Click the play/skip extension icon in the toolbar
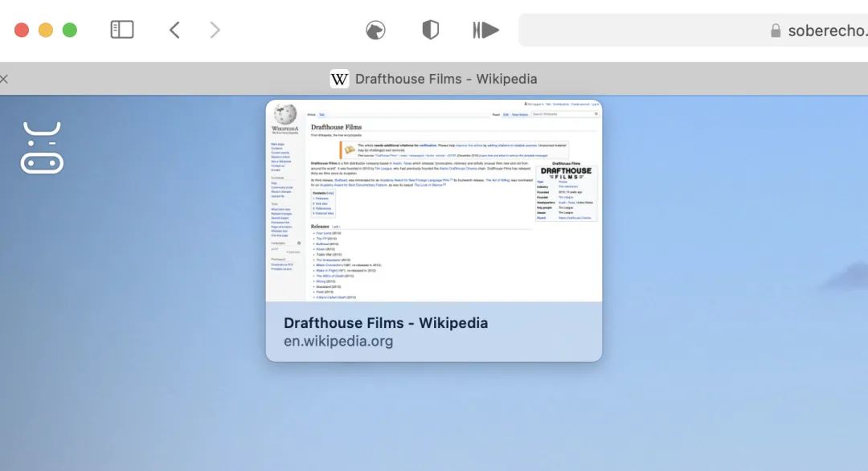Viewport: 868px width, 471px height. 485,30
